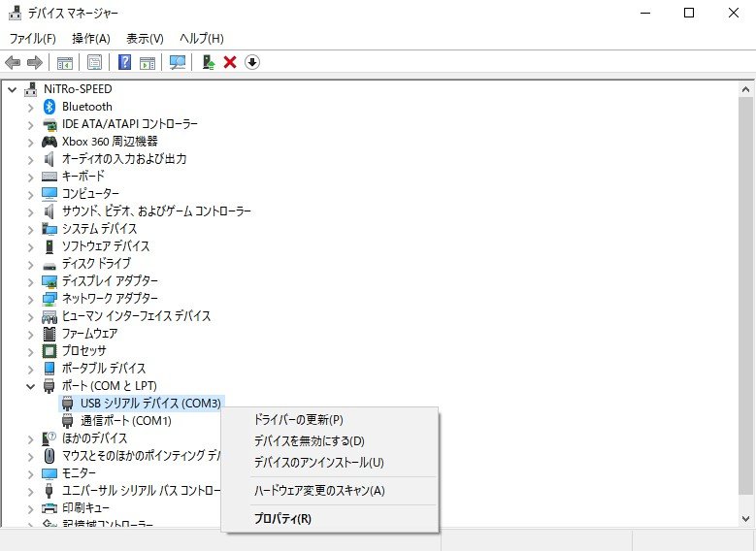Collapse the NiTRo-SPEED root node

click(12, 89)
